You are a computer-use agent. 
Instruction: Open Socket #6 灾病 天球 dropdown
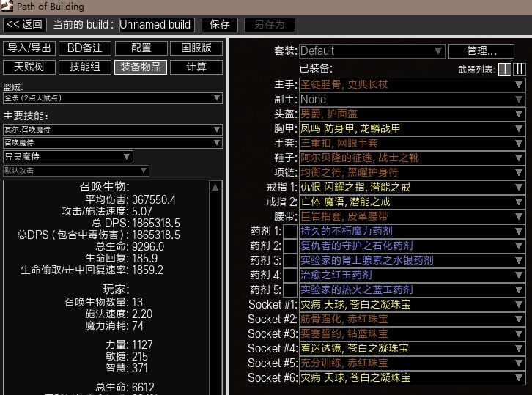tap(413, 377)
